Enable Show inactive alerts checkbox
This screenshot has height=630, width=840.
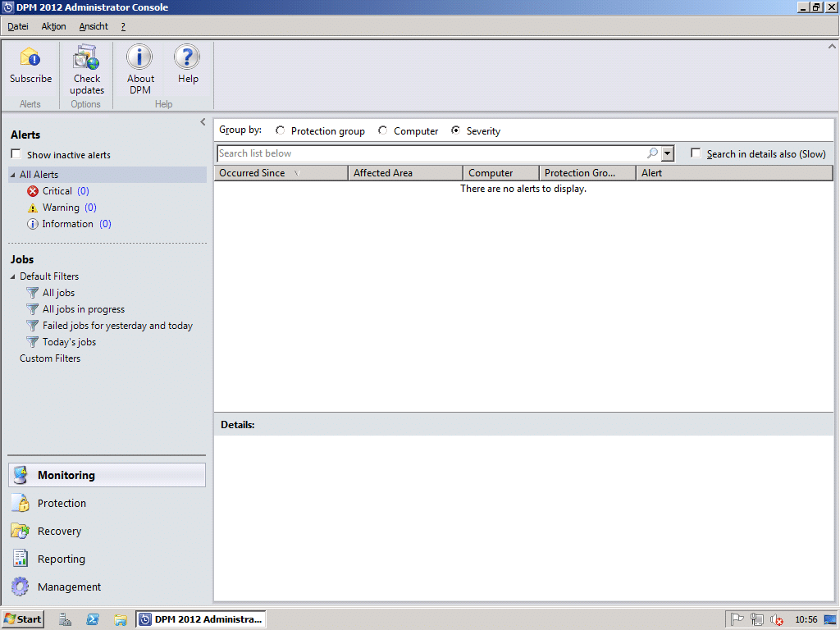pyautogui.click(x=16, y=154)
